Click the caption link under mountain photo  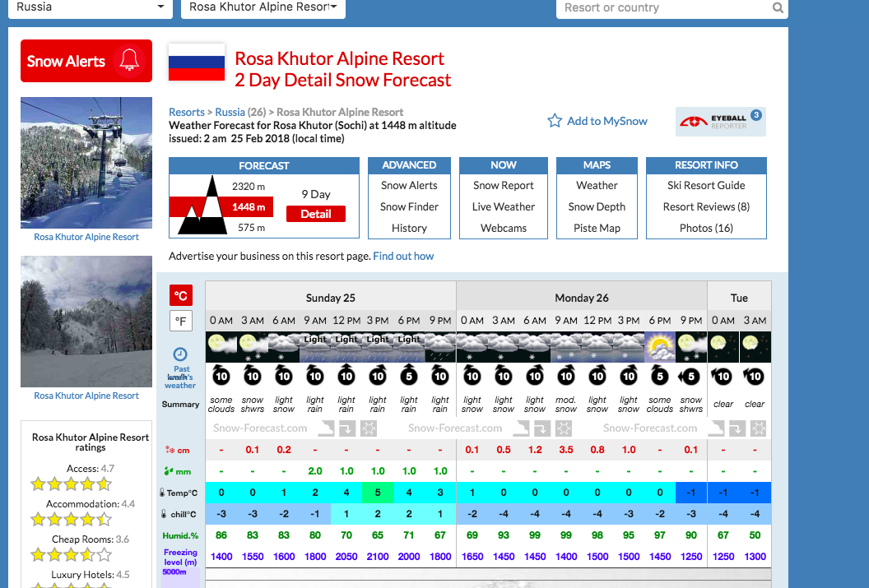(86, 396)
